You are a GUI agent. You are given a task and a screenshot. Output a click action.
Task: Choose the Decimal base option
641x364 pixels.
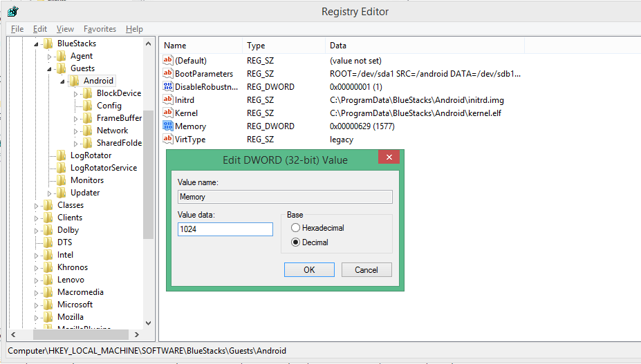310,242
